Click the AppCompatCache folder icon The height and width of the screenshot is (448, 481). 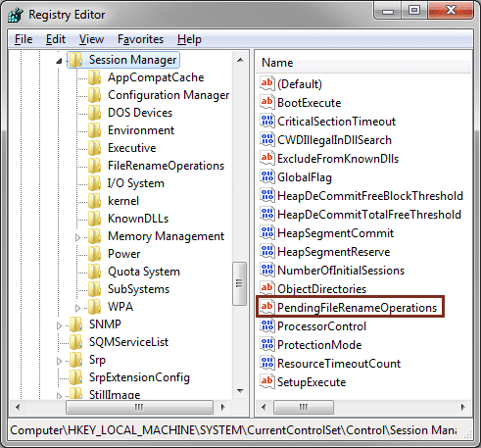click(95, 77)
